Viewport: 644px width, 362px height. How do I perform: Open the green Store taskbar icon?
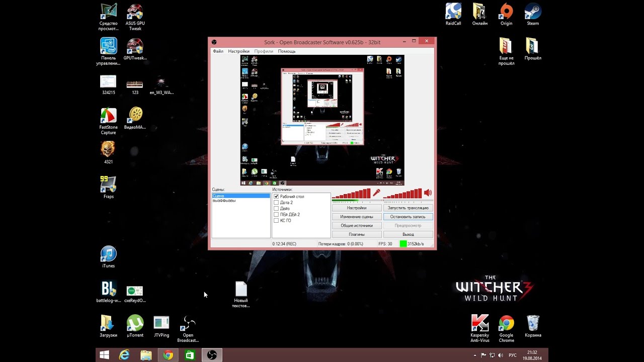[190, 355]
